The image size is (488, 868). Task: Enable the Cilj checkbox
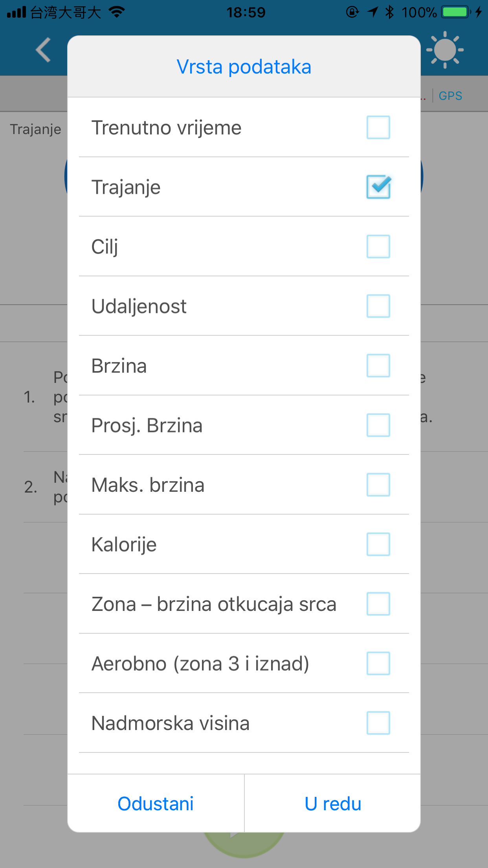(x=378, y=246)
